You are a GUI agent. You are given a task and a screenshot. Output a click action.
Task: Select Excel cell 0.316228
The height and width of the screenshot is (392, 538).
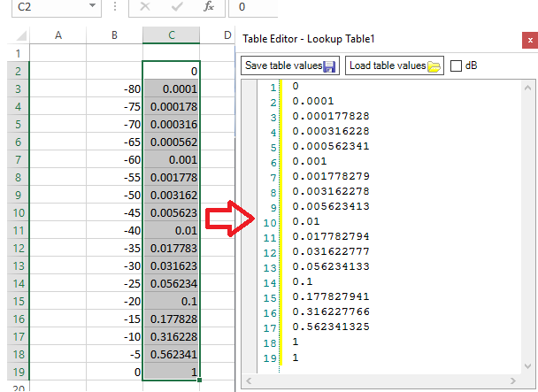[x=171, y=337]
